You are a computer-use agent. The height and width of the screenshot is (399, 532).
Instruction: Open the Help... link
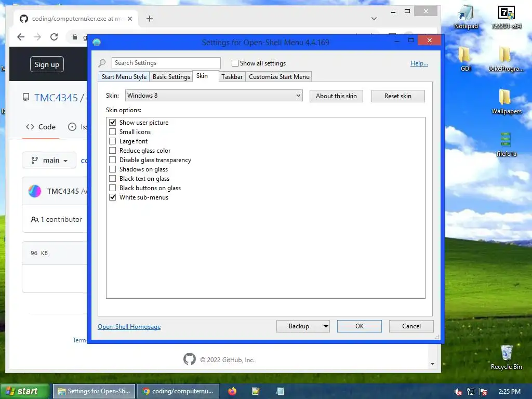pos(419,63)
